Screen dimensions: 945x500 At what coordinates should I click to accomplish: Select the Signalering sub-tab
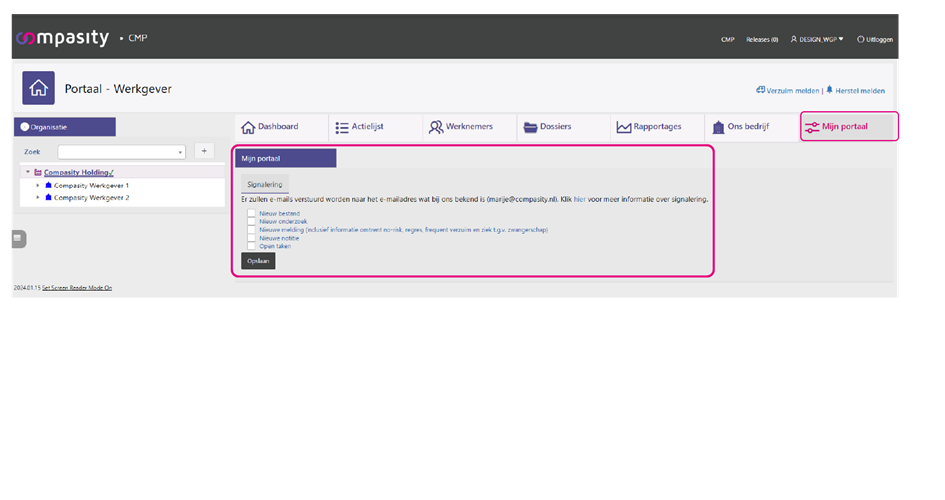coord(265,184)
